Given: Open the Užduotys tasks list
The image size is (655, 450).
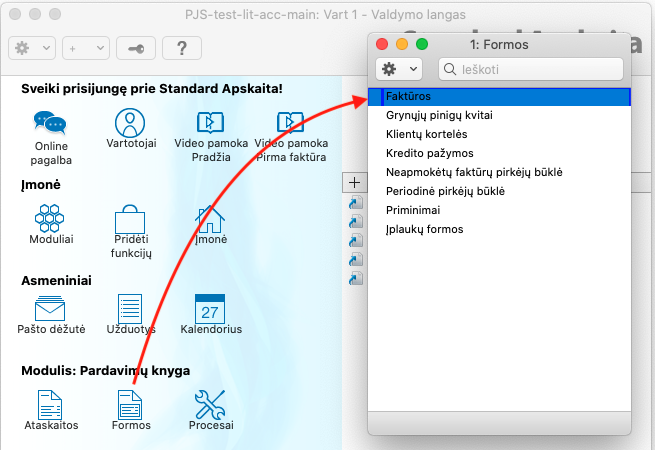Looking at the screenshot, I should pyautogui.click(x=130, y=308).
